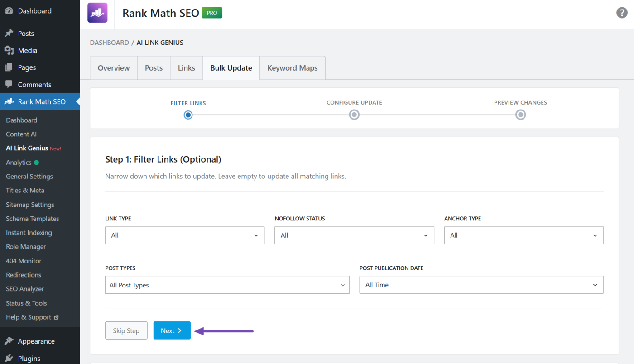Open AI Link Genius submenu item
The height and width of the screenshot is (364, 634).
27,148
